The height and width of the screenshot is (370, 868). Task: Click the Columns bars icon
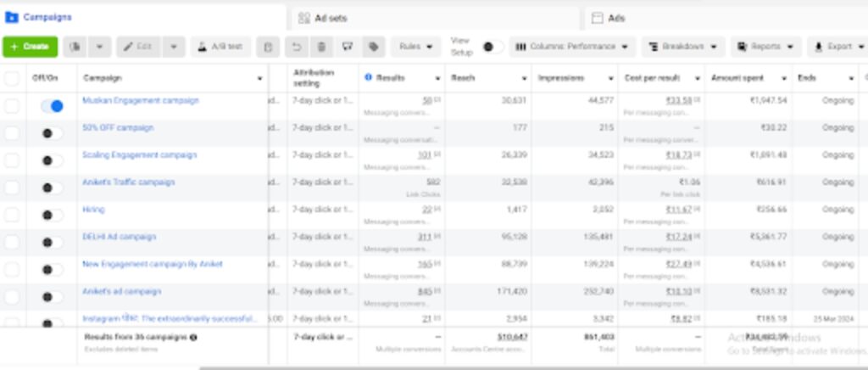521,47
